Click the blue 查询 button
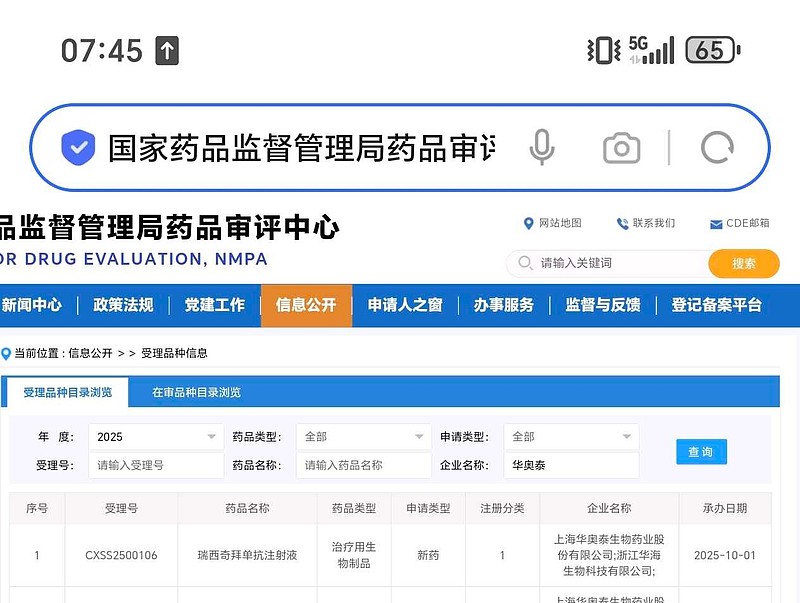Screen dimensions: 800x603 click(702, 451)
